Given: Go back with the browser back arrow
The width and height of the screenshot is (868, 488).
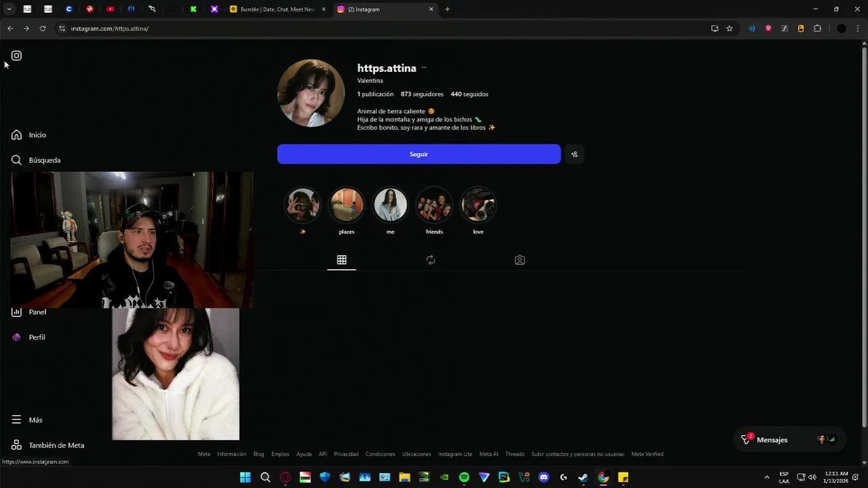Looking at the screenshot, I should click(x=9, y=28).
